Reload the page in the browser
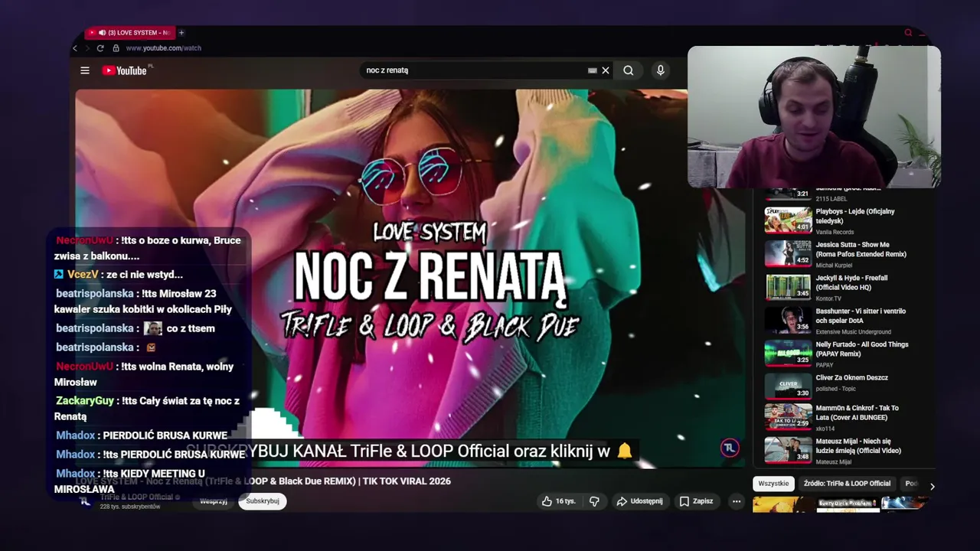This screenshot has width=980, height=551. click(100, 48)
